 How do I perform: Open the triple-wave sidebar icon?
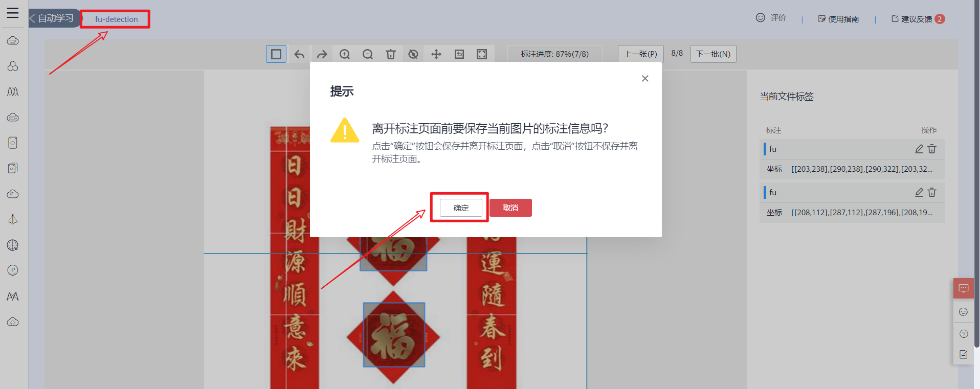point(13,91)
